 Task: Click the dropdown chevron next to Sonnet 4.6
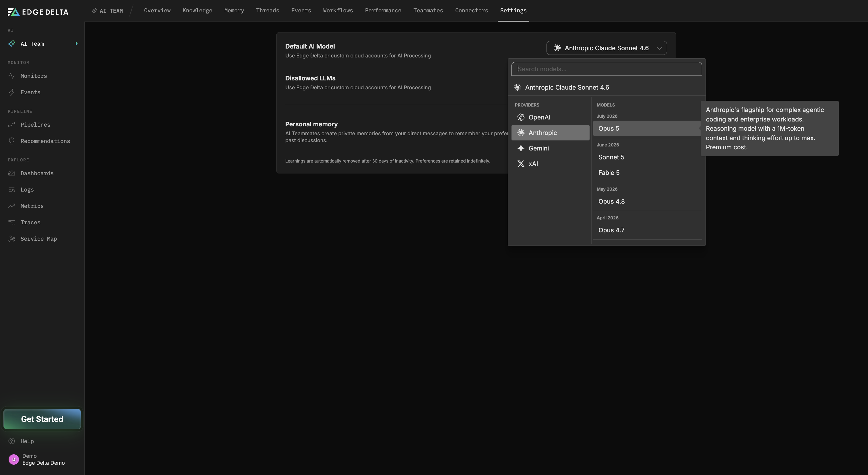(659, 48)
